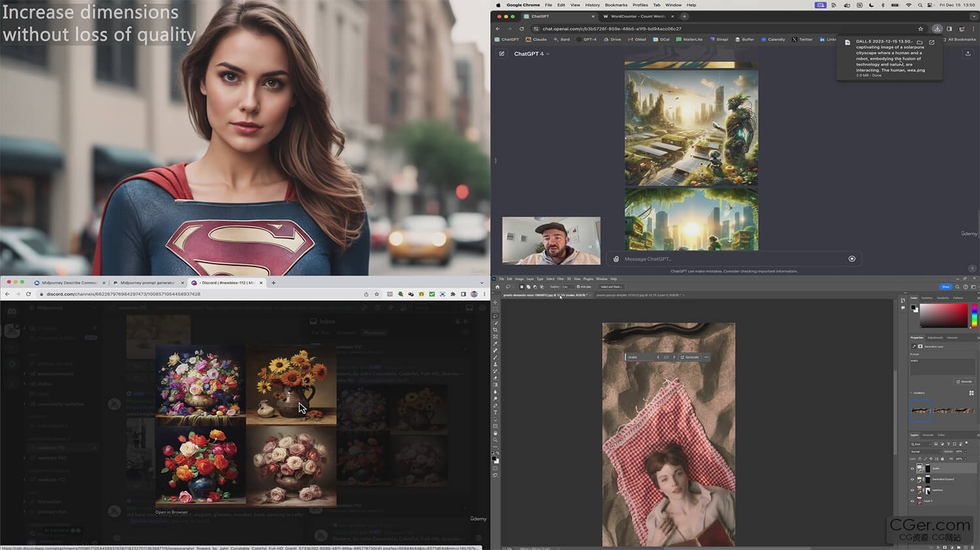The image size is (980, 550).
Task: Select the Lasso tool in Photoshop toolbar
Action: tap(495, 316)
